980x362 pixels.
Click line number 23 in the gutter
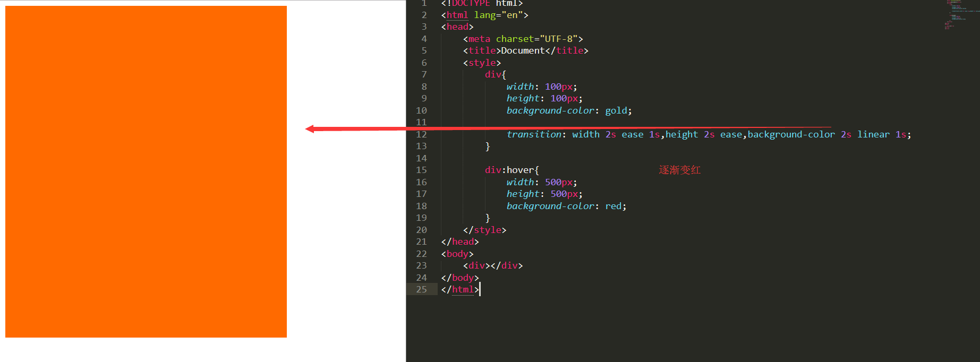(x=421, y=265)
